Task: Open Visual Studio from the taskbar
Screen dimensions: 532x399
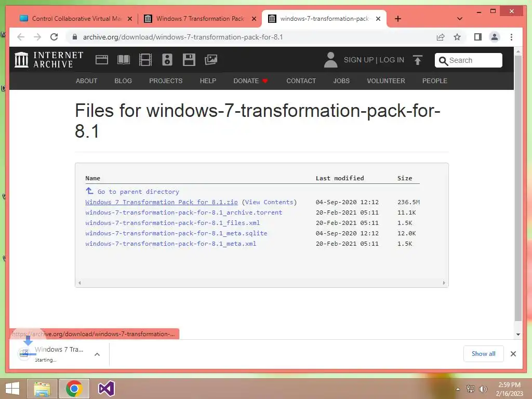Action: (x=106, y=389)
